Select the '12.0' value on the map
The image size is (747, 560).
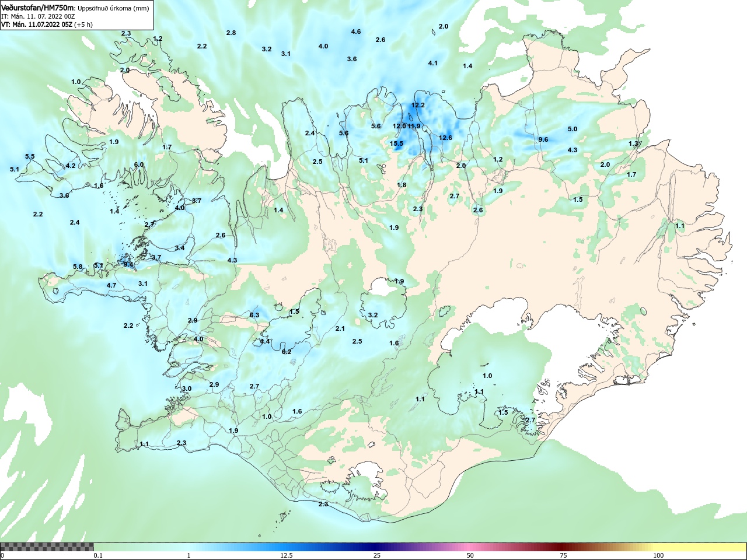tap(399, 126)
